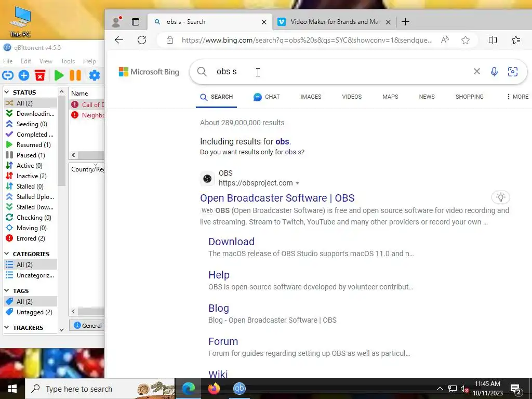Open the Favorites list icon in Edge

[516, 40]
